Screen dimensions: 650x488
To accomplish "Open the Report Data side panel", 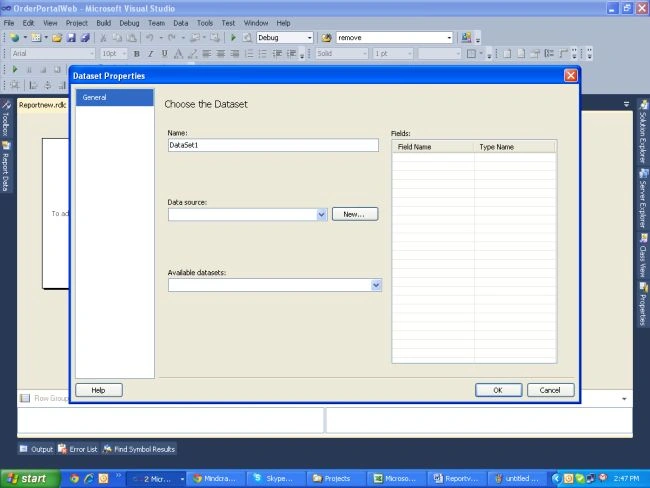I will point(6,167).
